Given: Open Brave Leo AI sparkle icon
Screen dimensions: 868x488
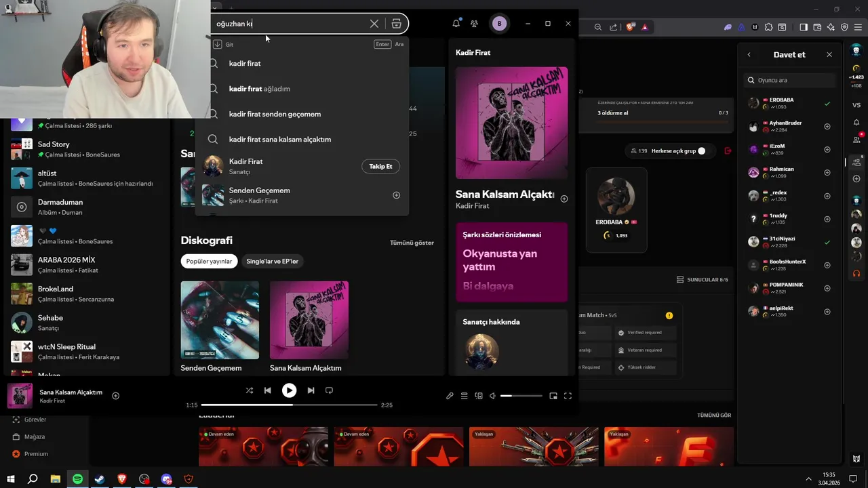Looking at the screenshot, I should 831,27.
